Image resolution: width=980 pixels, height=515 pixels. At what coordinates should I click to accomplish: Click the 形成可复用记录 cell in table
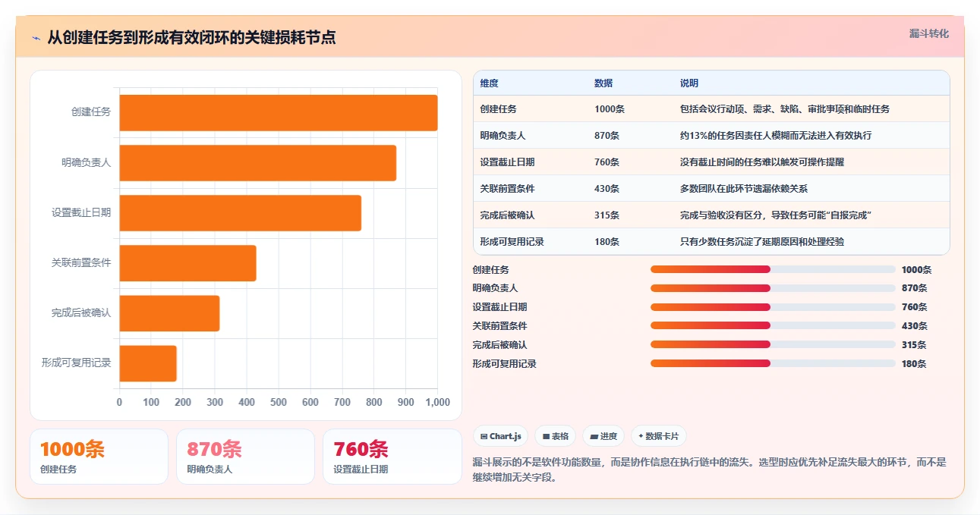tap(512, 242)
